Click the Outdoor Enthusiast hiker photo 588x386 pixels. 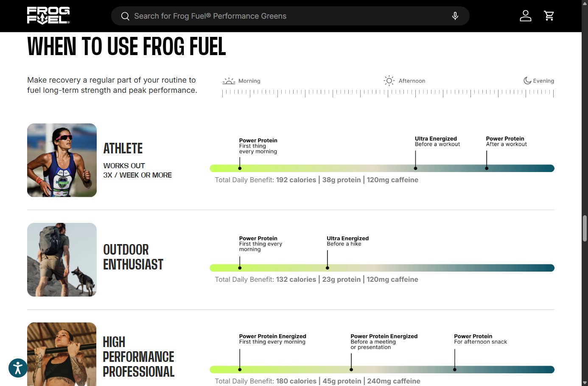click(62, 260)
